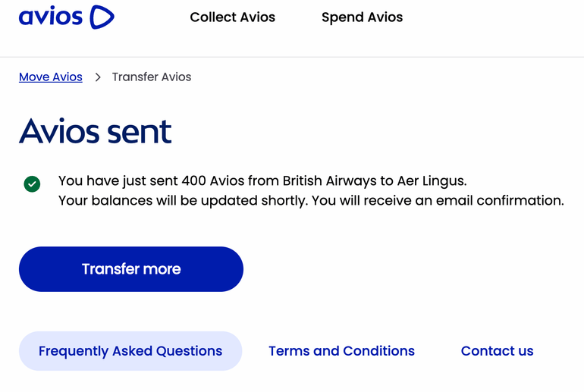
Task: Click the Avios sent heading
Action: coord(96,131)
